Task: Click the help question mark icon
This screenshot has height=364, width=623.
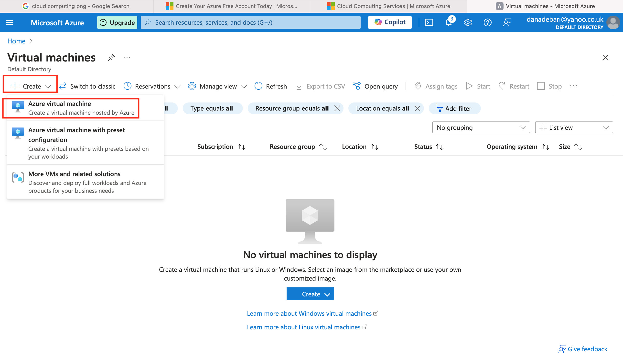Action: 487,22
